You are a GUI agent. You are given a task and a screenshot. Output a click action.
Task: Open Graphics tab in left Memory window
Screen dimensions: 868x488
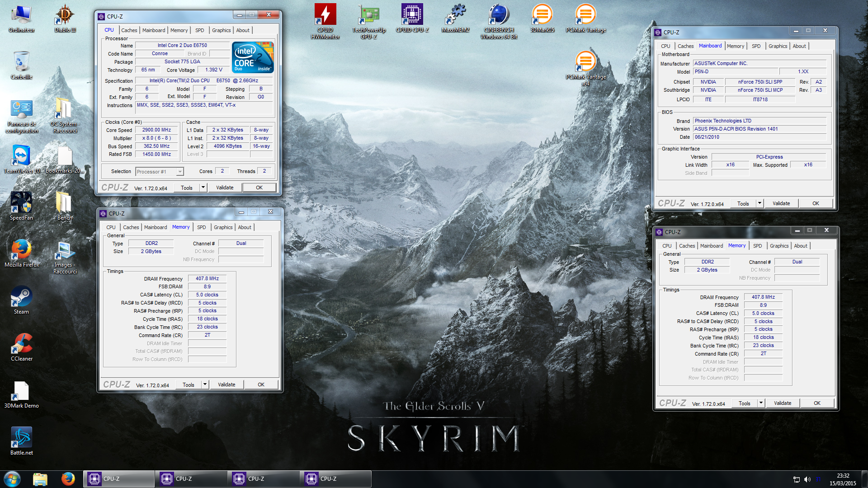223,227
